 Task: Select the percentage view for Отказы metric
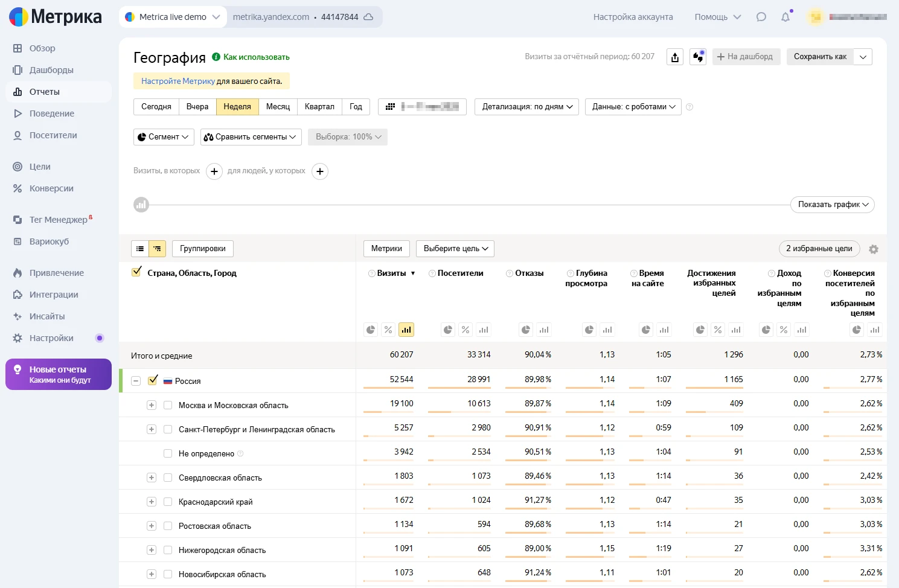pyautogui.click(x=525, y=329)
